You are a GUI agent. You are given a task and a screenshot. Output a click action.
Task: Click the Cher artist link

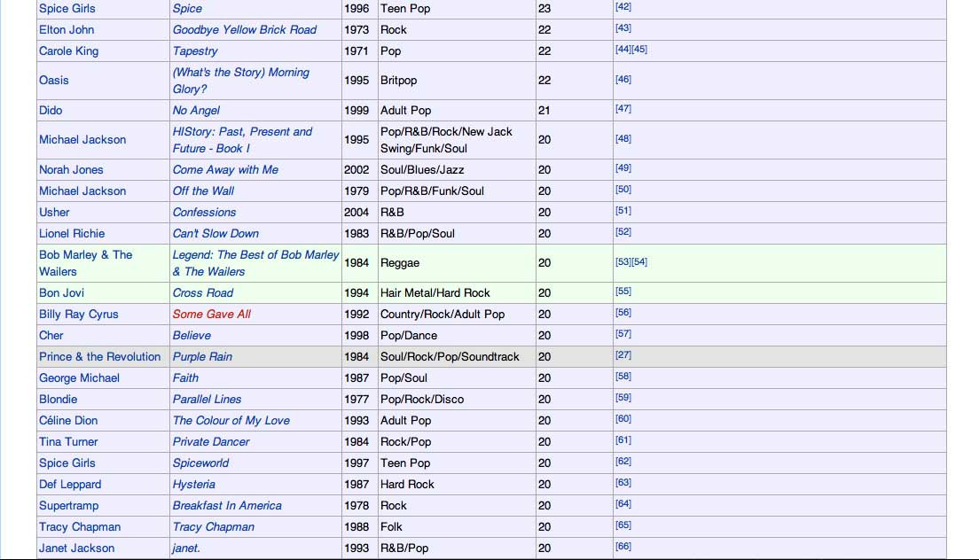(x=51, y=336)
